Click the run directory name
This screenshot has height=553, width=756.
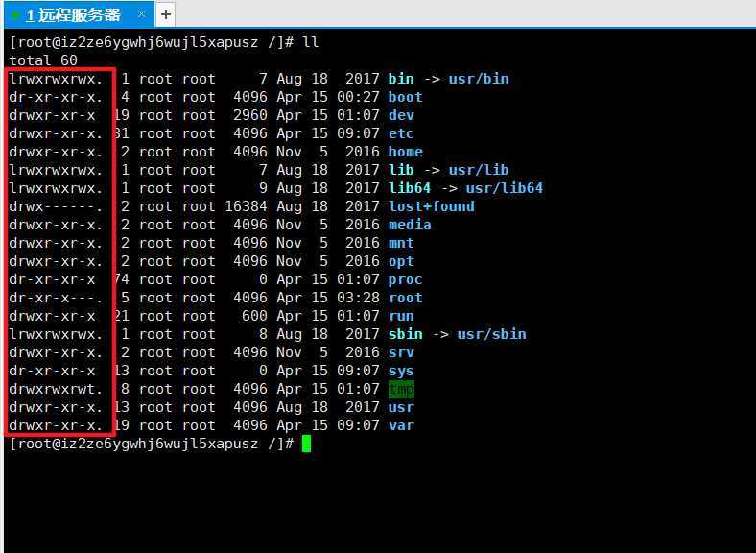[x=401, y=316]
